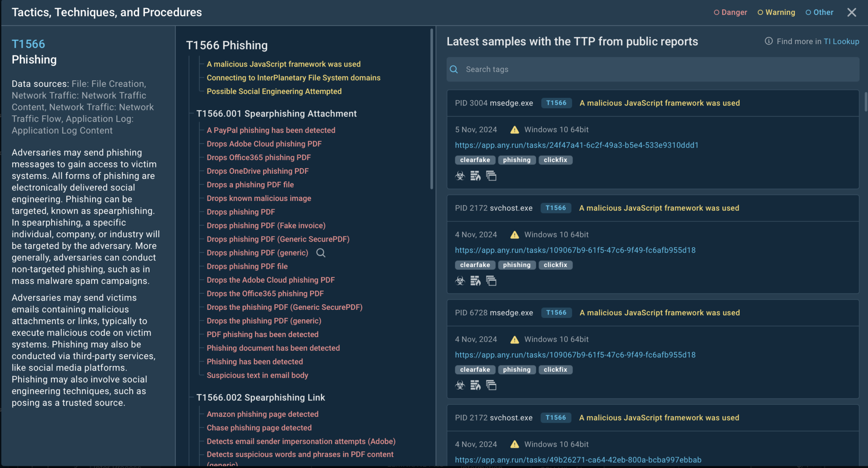Click the search magnifier in tags field
Screen dimensions: 868x468
tap(454, 70)
